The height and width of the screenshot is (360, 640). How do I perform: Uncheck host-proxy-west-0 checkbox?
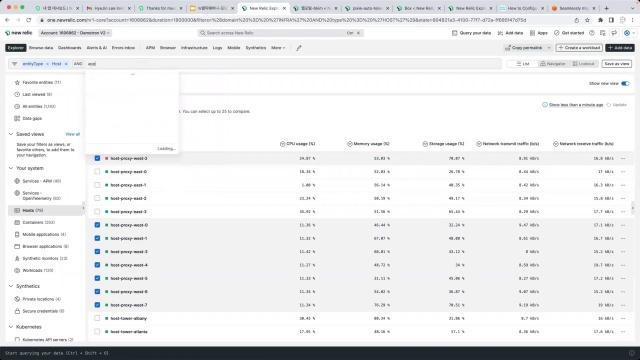(x=97, y=225)
